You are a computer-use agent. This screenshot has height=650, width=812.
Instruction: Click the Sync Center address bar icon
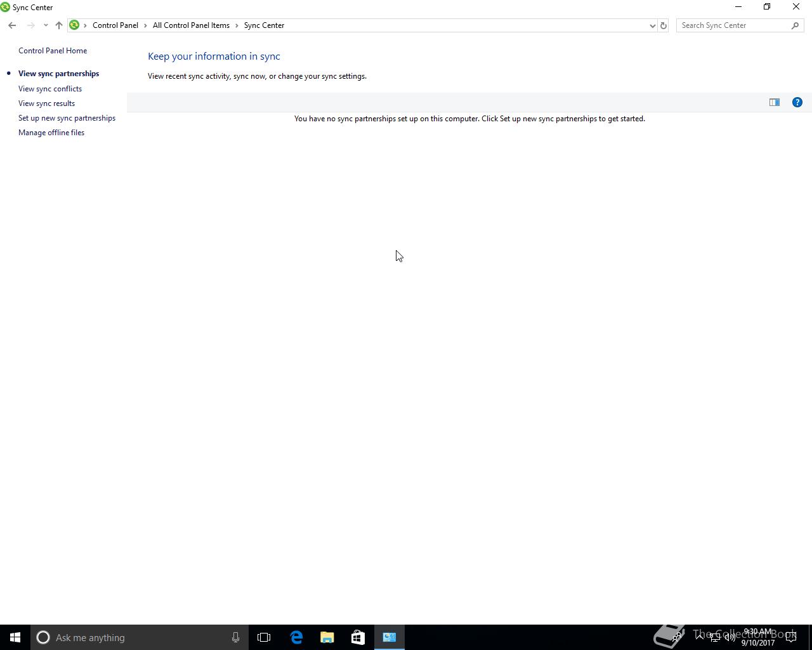[x=74, y=25]
